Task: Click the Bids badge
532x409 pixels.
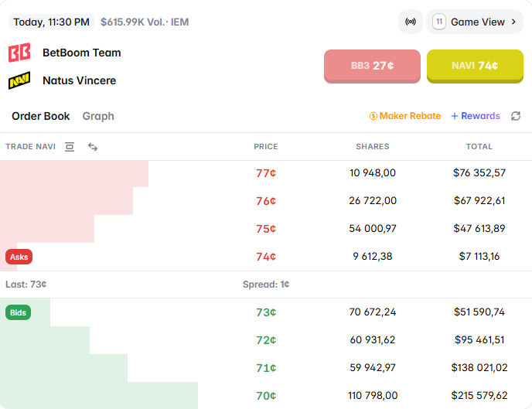Action: point(18,312)
